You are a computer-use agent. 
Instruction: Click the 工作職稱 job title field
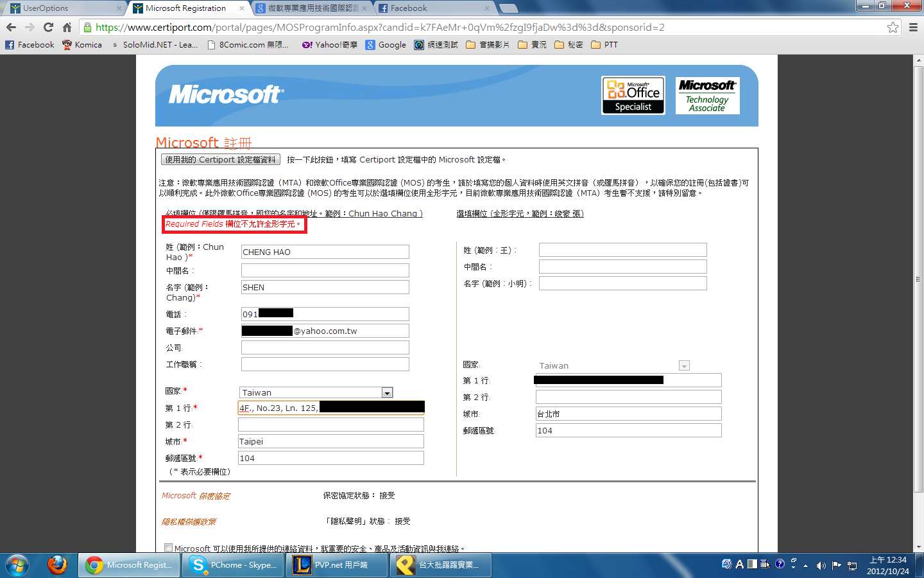(325, 364)
